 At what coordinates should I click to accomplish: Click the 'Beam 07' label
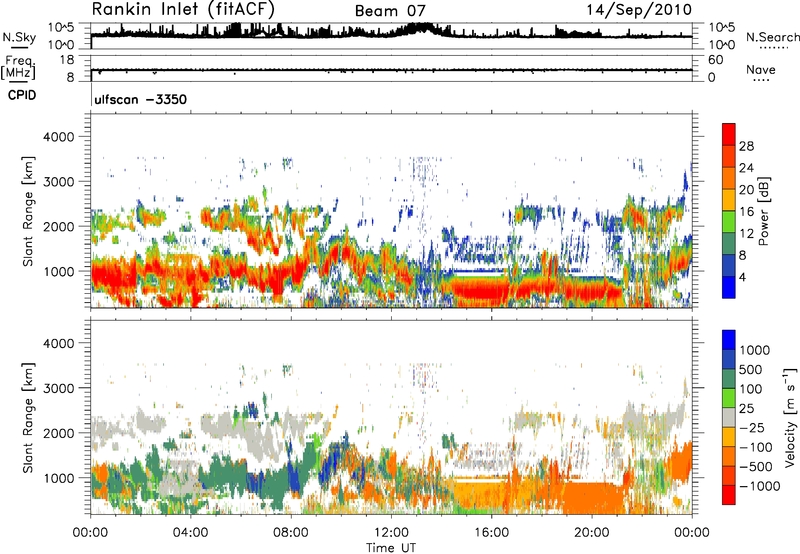pyautogui.click(x=390, y=11)
